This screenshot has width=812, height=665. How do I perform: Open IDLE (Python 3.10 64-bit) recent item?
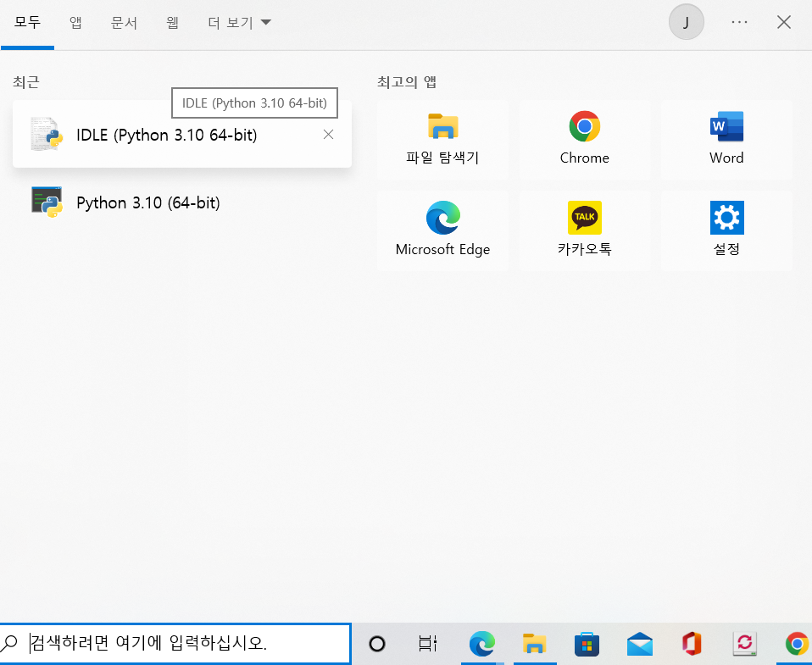(181, 135)
